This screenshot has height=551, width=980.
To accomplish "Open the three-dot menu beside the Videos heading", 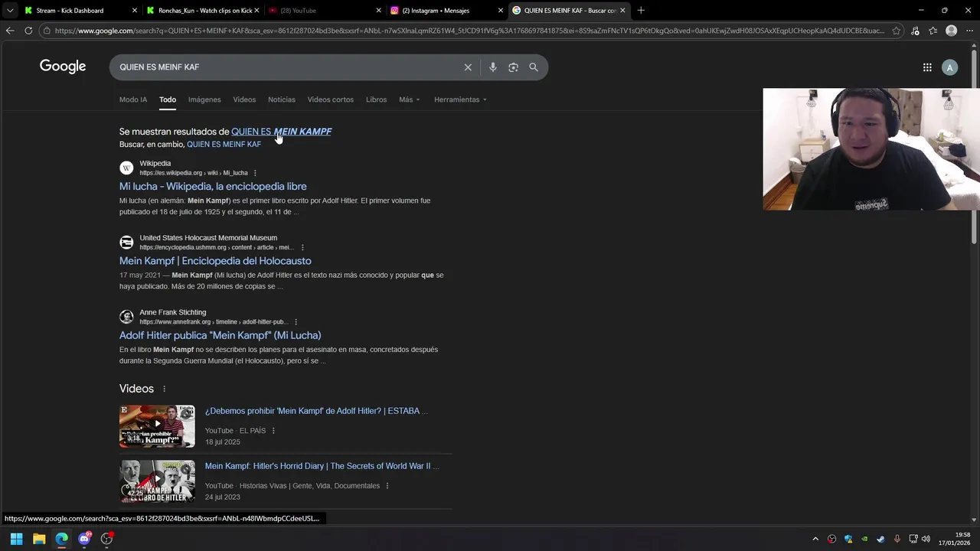I will click(164, 389).
